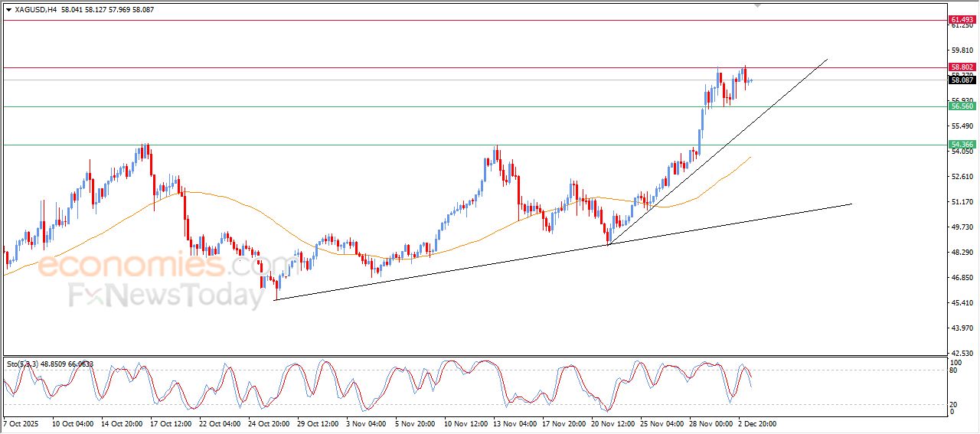Select the green 56.560 support label
The image size is (980, 434).
[961, 106]
